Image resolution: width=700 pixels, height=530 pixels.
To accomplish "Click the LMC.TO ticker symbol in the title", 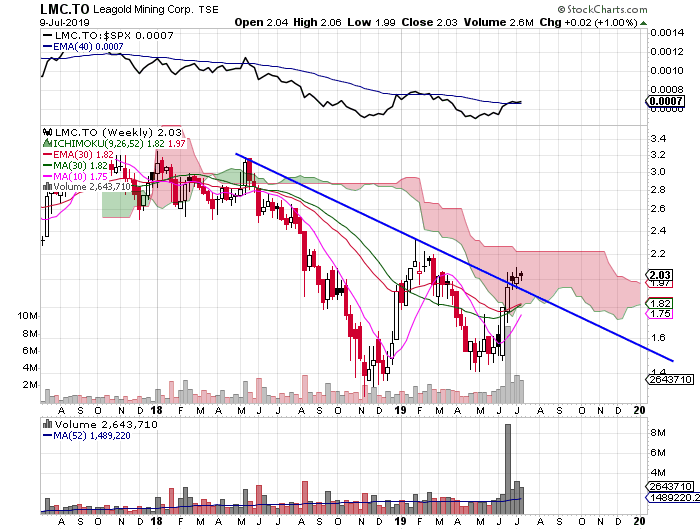I will click(65, 9).
